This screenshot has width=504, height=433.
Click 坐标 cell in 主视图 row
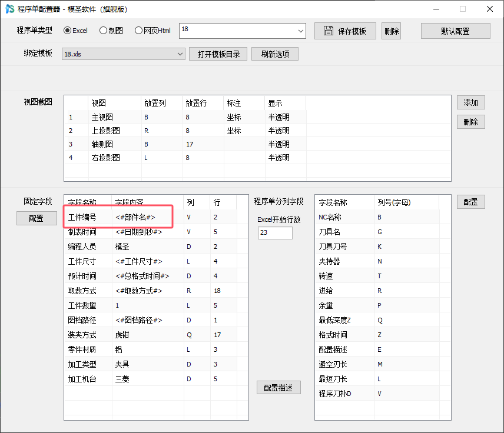pyautogui.click(x=244, y=117)
